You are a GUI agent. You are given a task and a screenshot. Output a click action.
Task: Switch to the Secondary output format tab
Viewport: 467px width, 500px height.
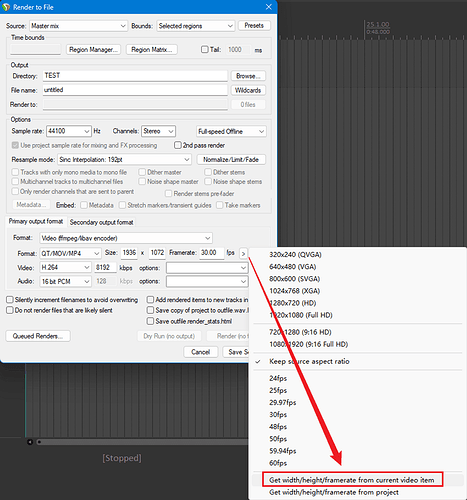click(x=101, y=222)
